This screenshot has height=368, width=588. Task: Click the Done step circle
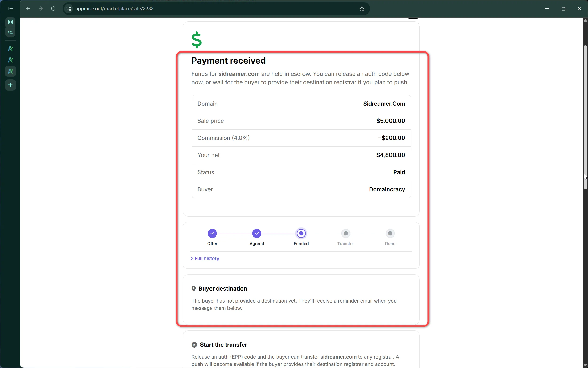point(390,234)
